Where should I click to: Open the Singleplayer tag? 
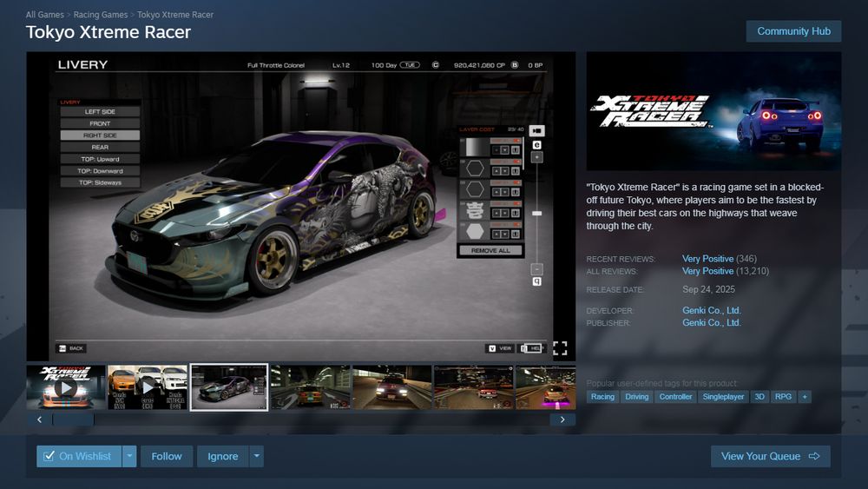[723, 397]
